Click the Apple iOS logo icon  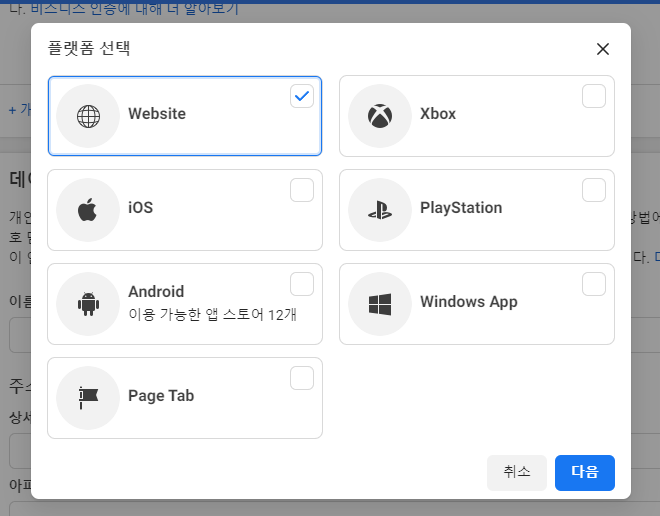[87, 210]
